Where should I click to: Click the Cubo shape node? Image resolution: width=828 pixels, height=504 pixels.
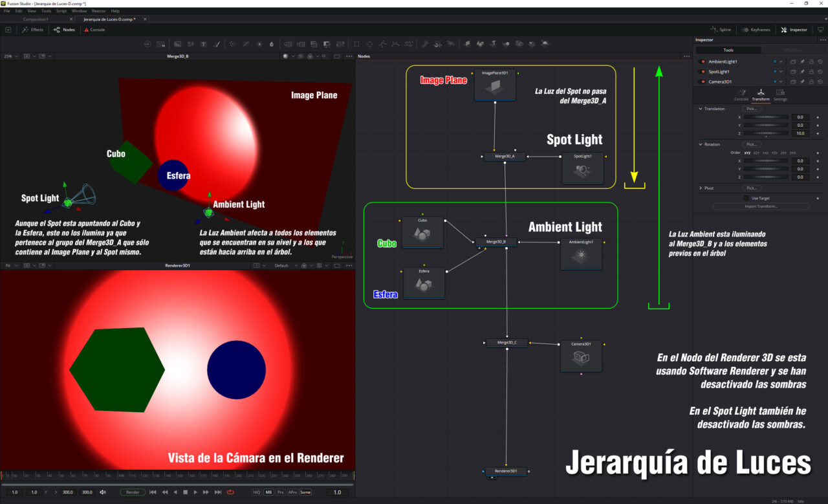tap(422, 234)
